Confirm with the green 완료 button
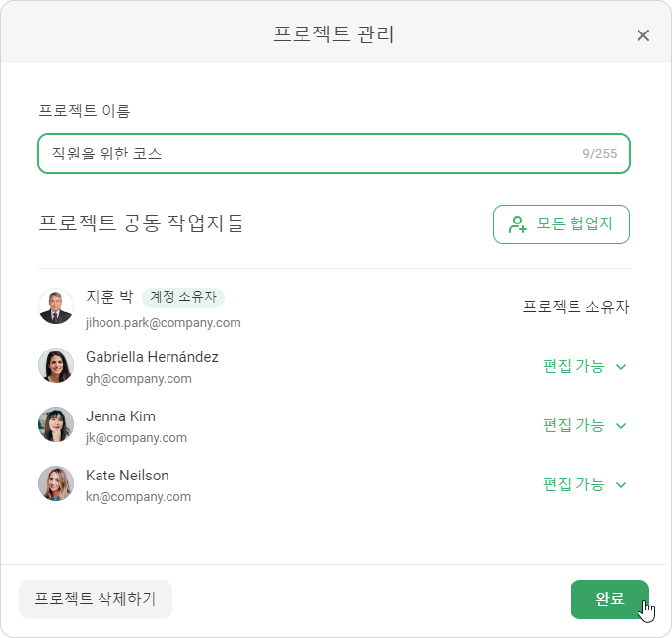 (610, 599)
